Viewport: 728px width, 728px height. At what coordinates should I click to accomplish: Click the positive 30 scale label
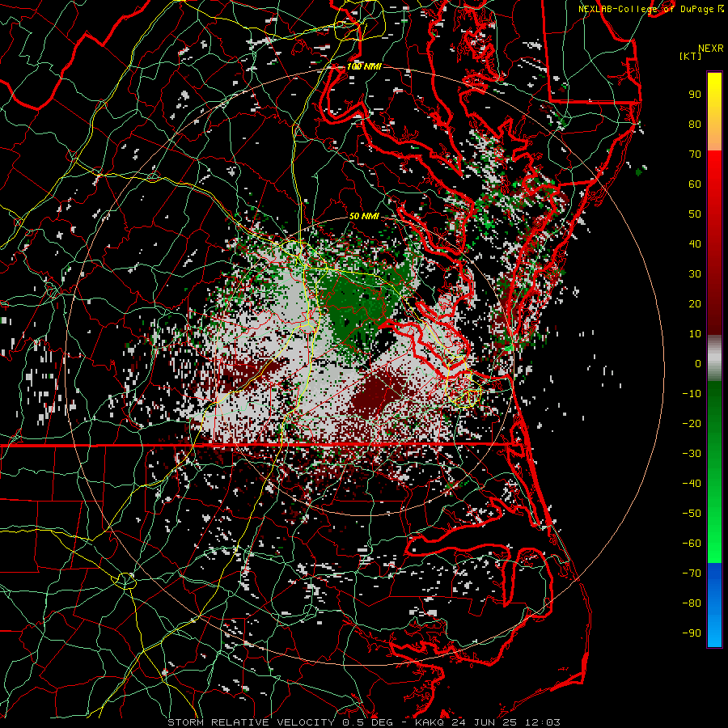(695, 274)
